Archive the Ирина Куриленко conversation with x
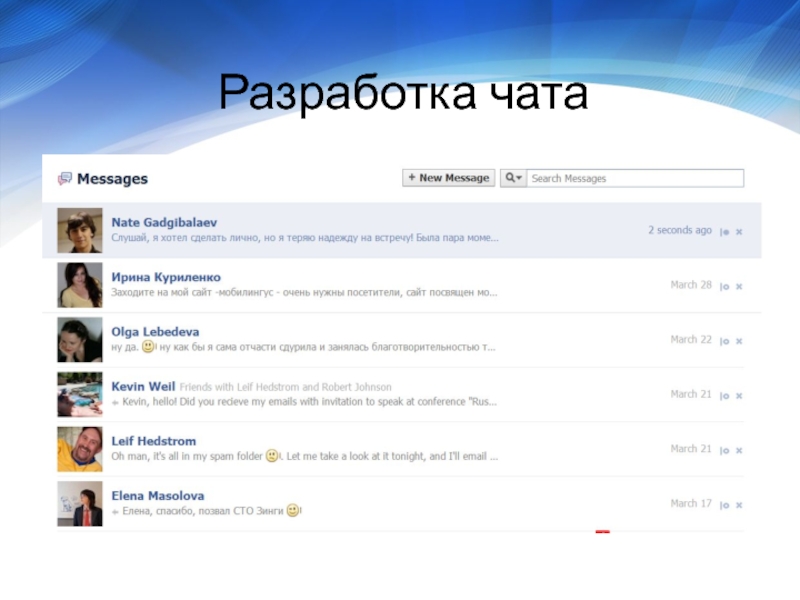The width and height of the screenshot is (800, 600). (739, 286)
